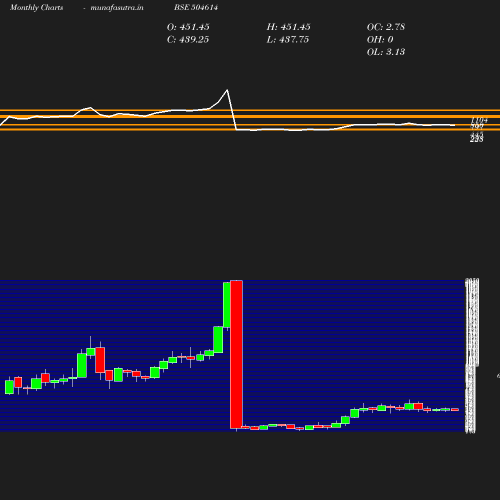Click the peak of the white line chart
Screen dimensions: 500x500
(x=227, y=90)
